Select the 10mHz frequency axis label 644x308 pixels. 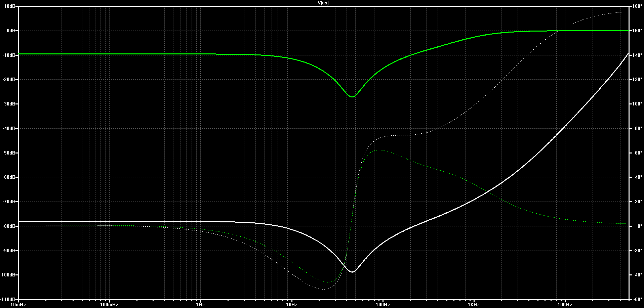19,305
